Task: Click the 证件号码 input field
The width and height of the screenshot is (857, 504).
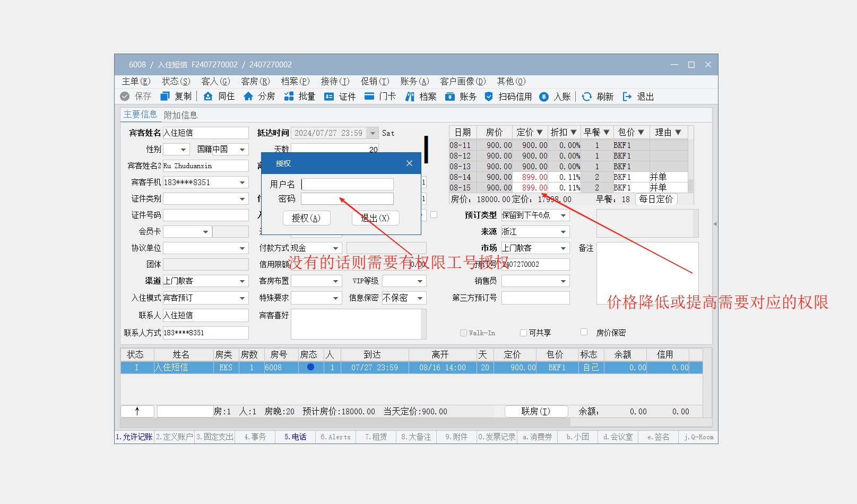Action: 206,215
